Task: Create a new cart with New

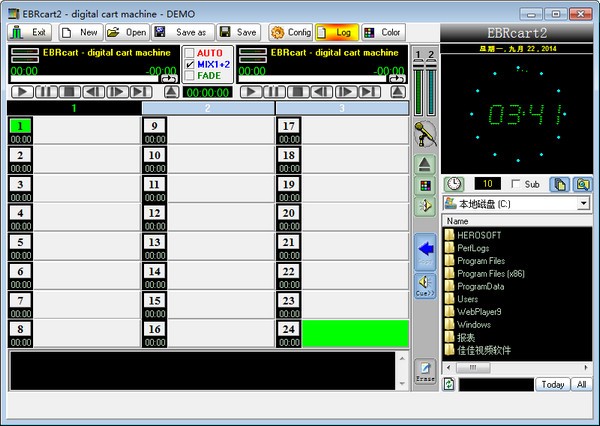Action: (x=81, y=33)
